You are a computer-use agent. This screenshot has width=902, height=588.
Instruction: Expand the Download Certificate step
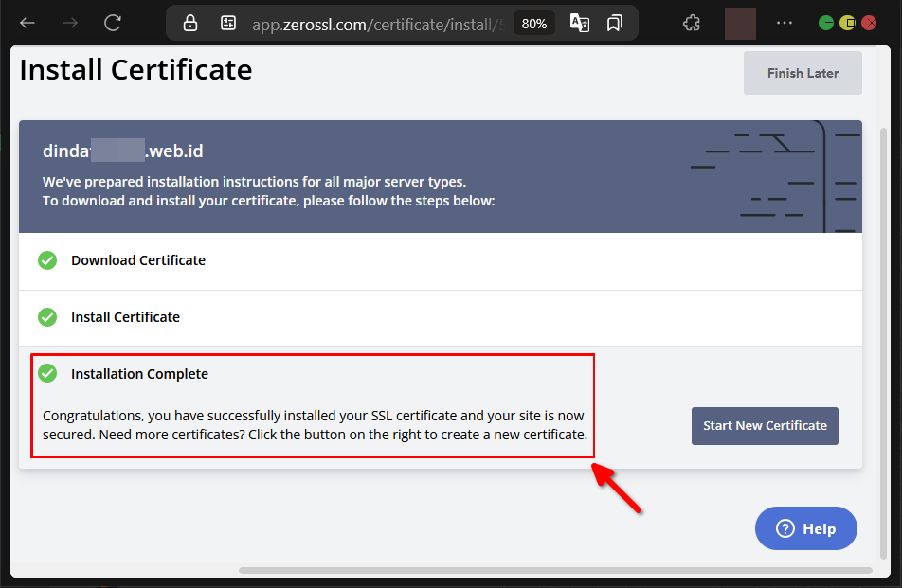point(440,261)
